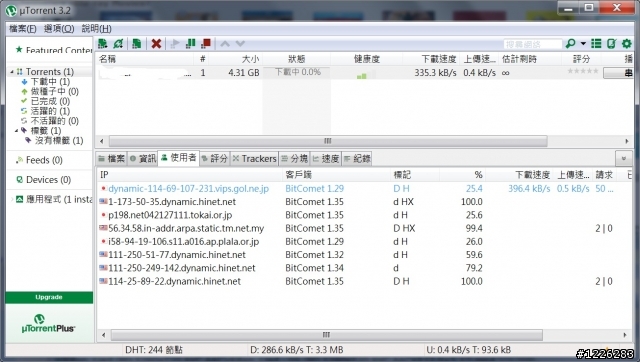
Task: Click the Add Torrent from URL icon
Action: (118, 43)
